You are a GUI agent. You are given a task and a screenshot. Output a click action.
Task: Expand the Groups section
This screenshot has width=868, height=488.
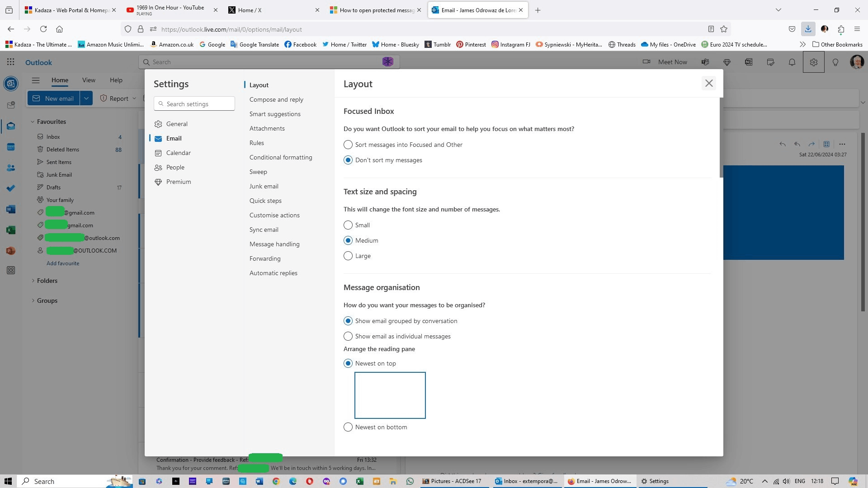(47, 300)
